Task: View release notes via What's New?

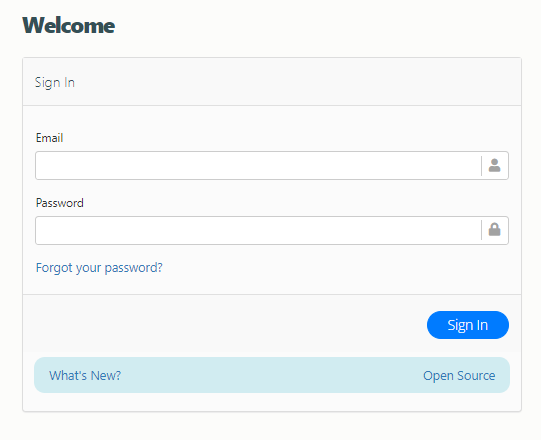Action: [85, 375]
